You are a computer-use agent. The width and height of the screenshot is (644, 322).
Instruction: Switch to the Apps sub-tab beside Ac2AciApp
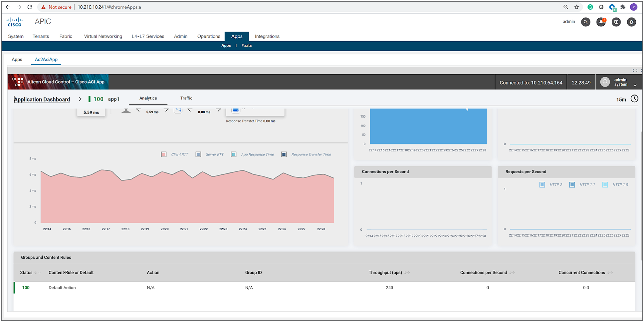[17, 60]
